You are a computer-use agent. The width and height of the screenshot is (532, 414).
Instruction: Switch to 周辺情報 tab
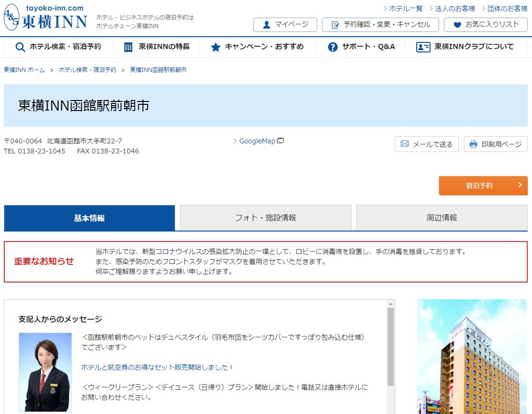pos(442,218)
